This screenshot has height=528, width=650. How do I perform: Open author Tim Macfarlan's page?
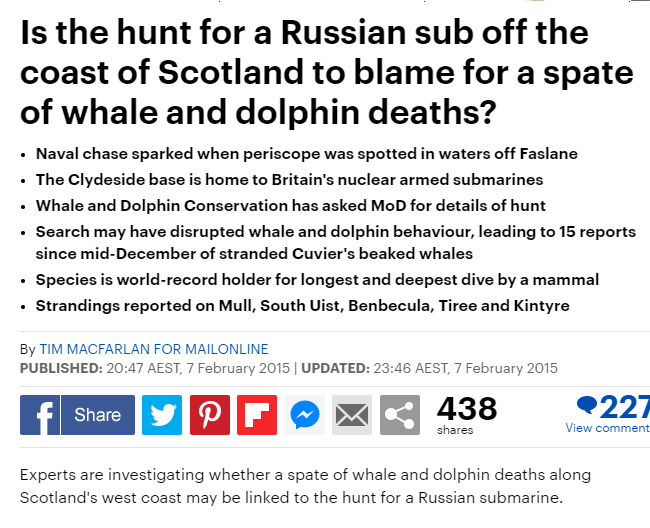tap(154, 349)
